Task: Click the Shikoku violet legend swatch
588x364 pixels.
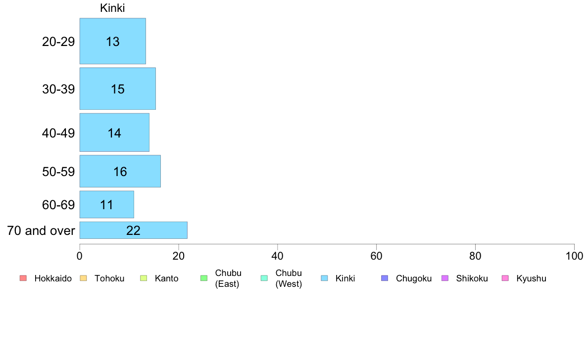Action: coord(445,278)
